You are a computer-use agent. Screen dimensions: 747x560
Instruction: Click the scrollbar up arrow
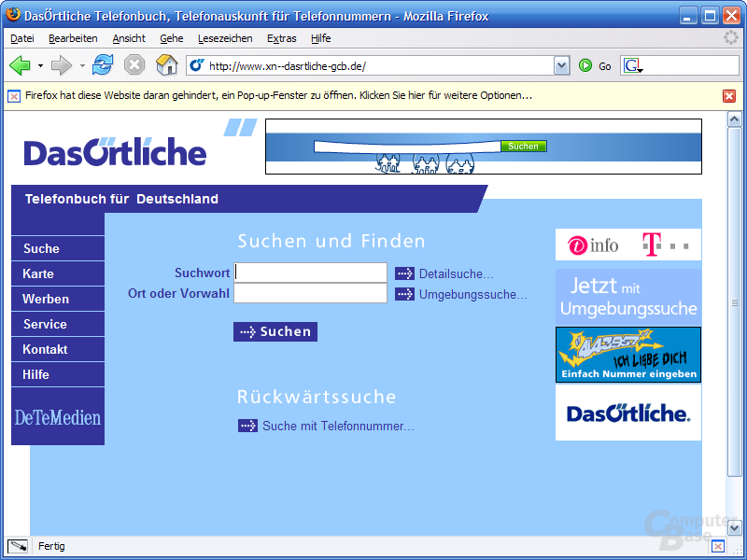tap(734, 119)
